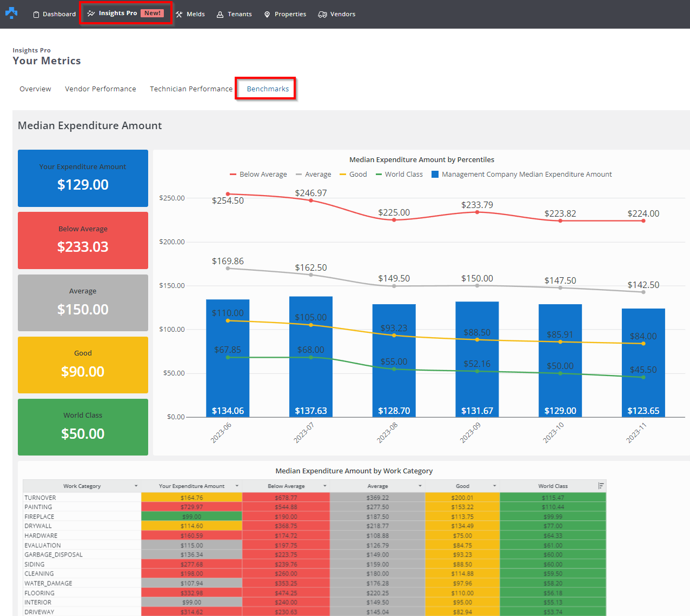Click the New! badge beside Insights Pro
690x616 pixels.
point(152,13)
